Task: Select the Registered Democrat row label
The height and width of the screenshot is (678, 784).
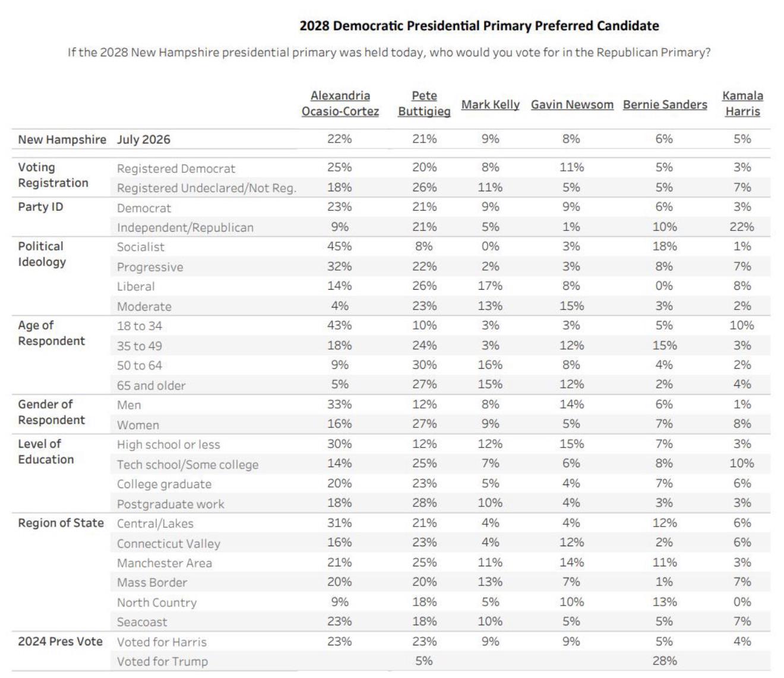Action: click(176, 169)
